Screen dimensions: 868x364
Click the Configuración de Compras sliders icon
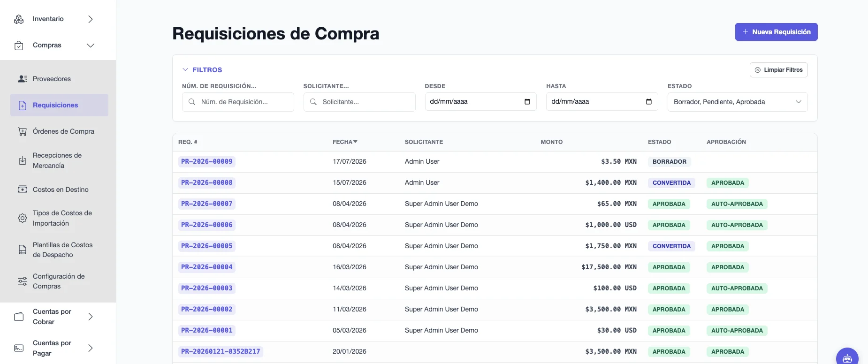click(x=23, y=281)
